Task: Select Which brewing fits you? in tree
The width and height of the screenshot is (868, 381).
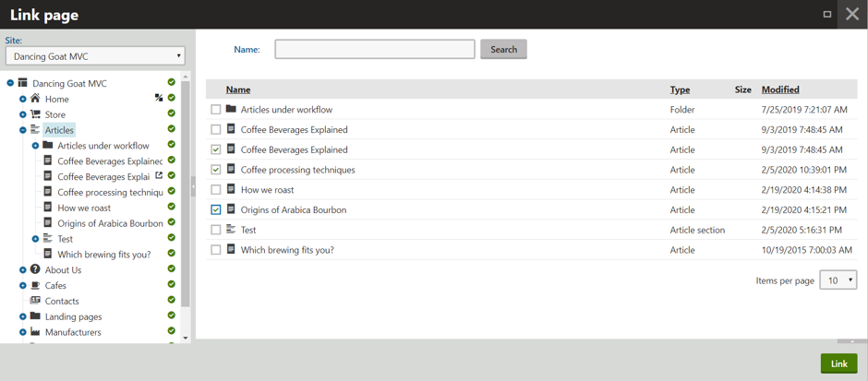Action: click(104, 255)
